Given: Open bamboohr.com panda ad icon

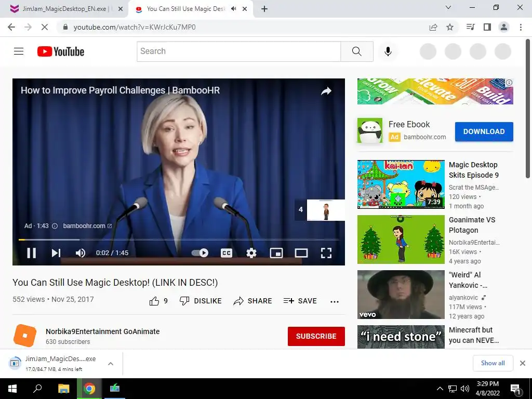Looking at the screenshot, I should (370, 130).
